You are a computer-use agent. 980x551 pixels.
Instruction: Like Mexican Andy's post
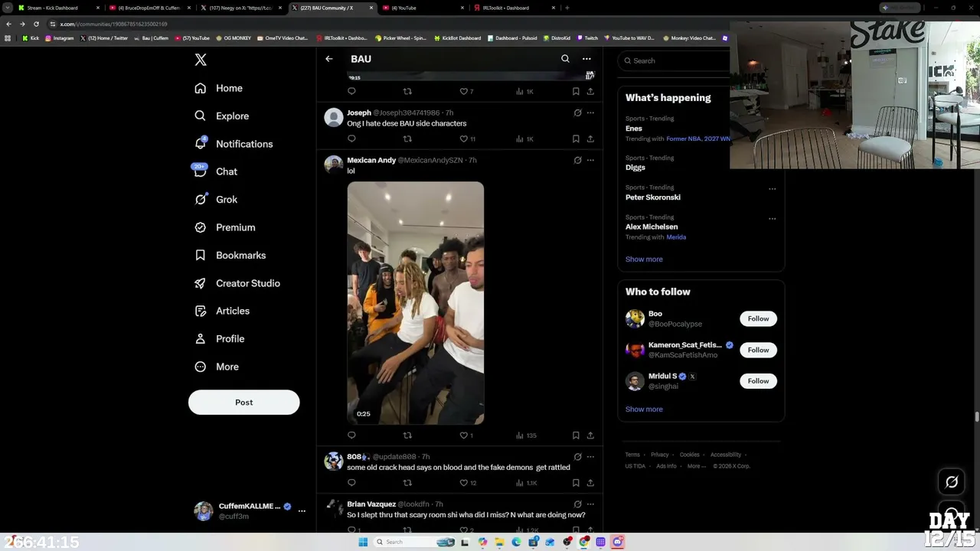coord(465,435)
